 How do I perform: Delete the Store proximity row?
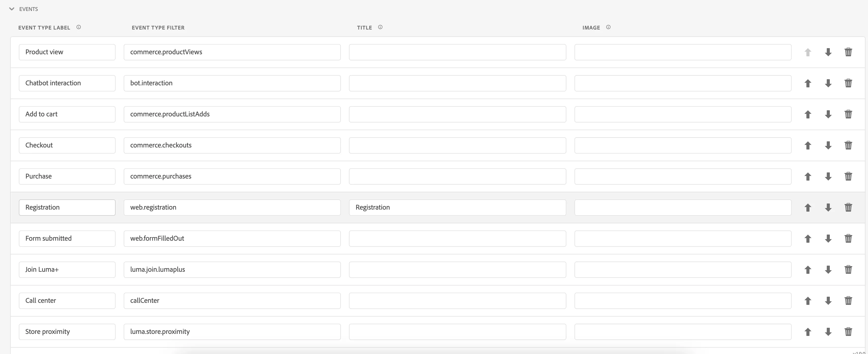tap(848, 331)
